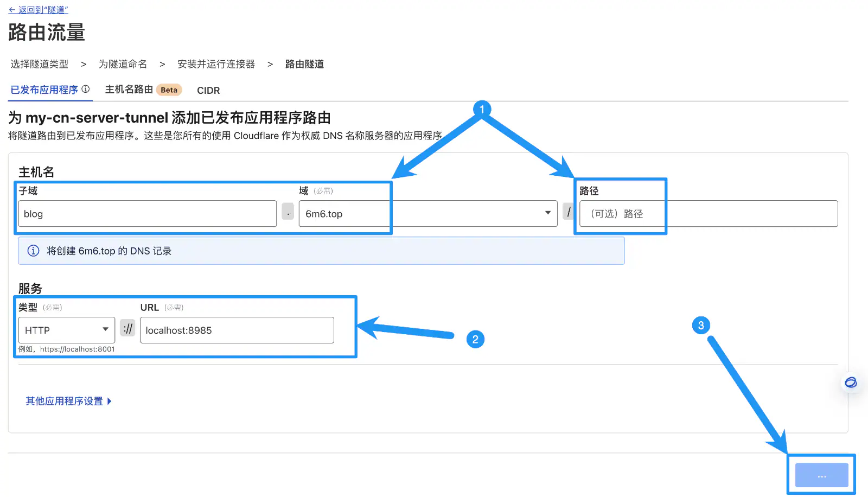Select the 为隧道命名 breadcrumb step
This screenshot has width=868, height=497.
[123, 64]
